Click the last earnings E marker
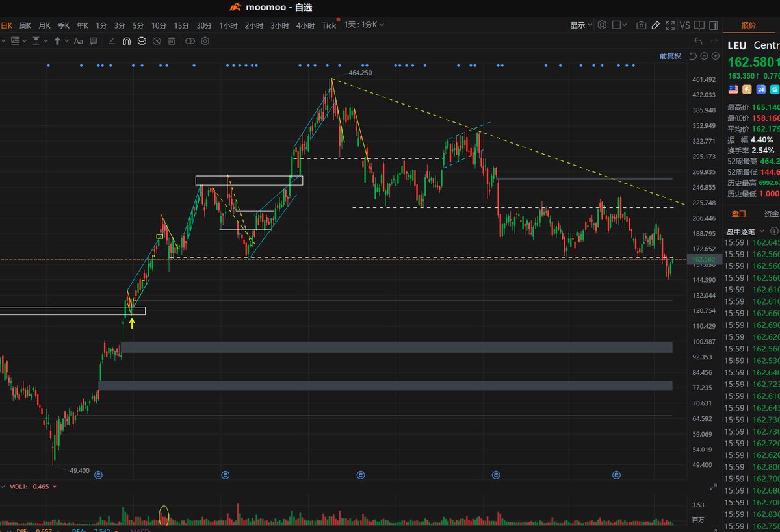Screen dimensions: 780x532 [x=616, y=475]
